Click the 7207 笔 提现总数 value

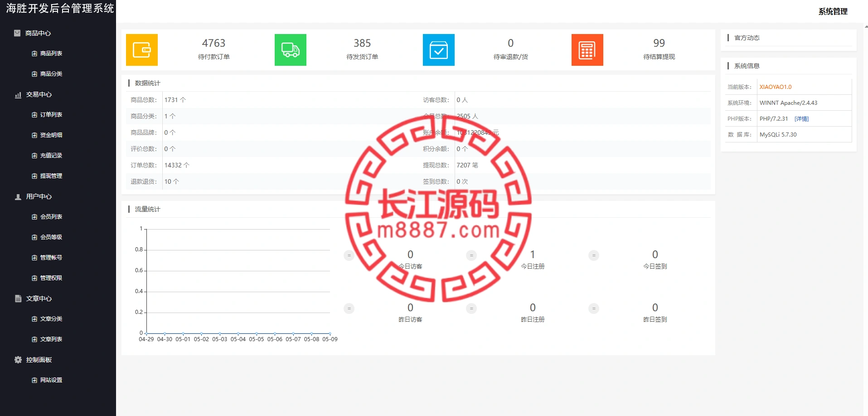coord(467,165)
